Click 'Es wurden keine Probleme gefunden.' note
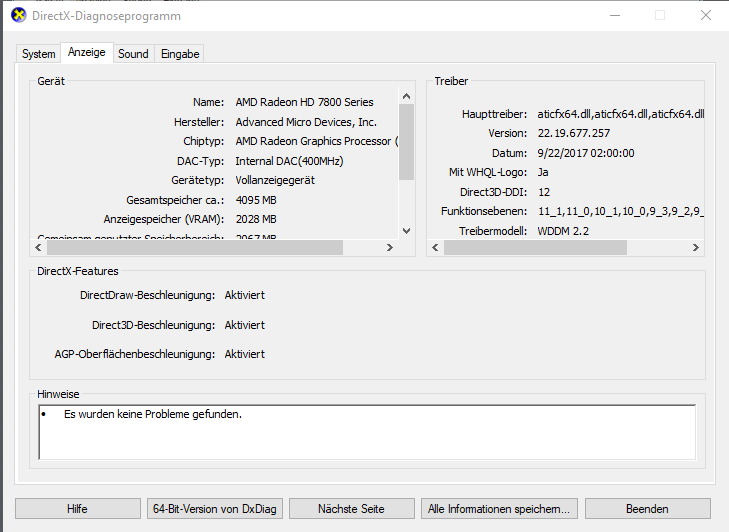Screen dimensions: 729x532 153,414
